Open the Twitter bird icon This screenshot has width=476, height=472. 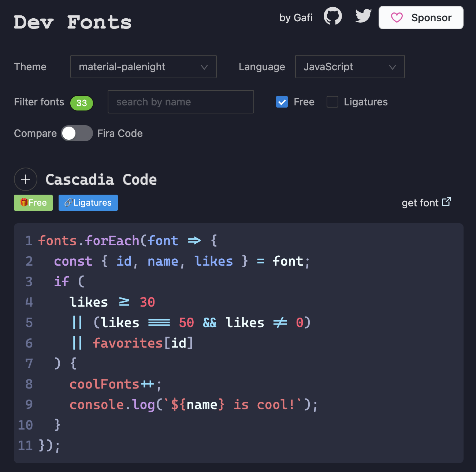(x=363, y=16)
